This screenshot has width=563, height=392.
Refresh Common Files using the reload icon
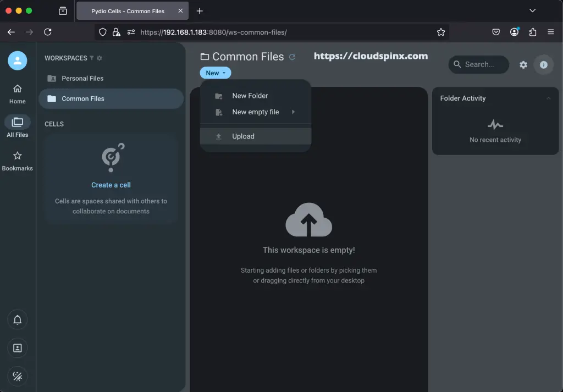click(292, 57)
